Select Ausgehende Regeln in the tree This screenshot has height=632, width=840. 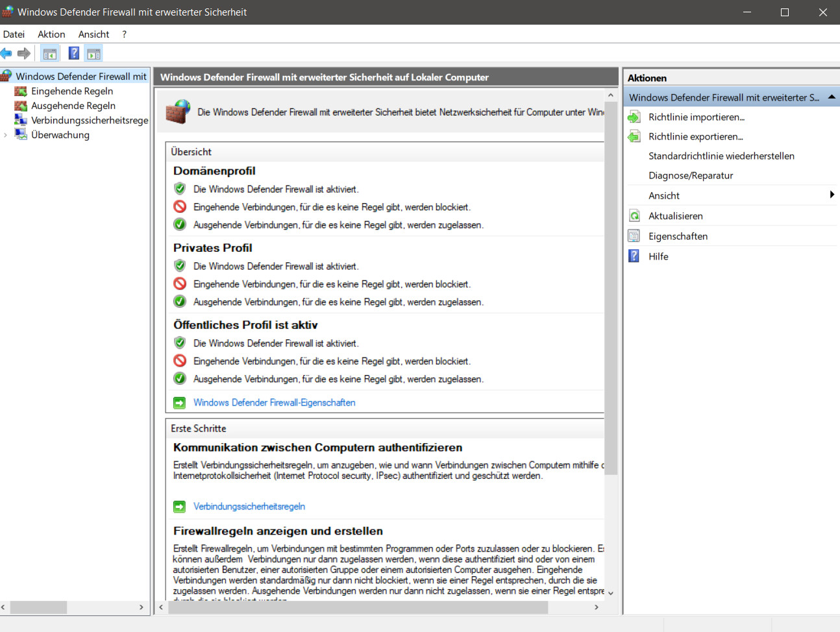point(73,106)
